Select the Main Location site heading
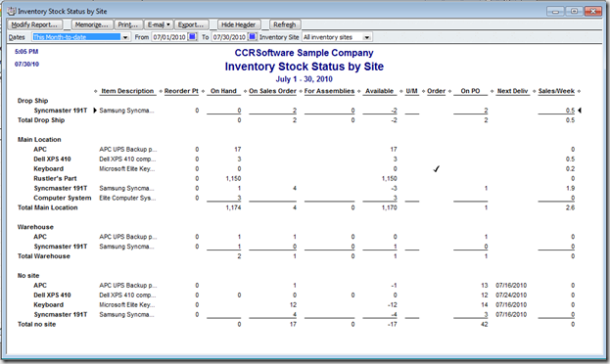 click(39, 140)
